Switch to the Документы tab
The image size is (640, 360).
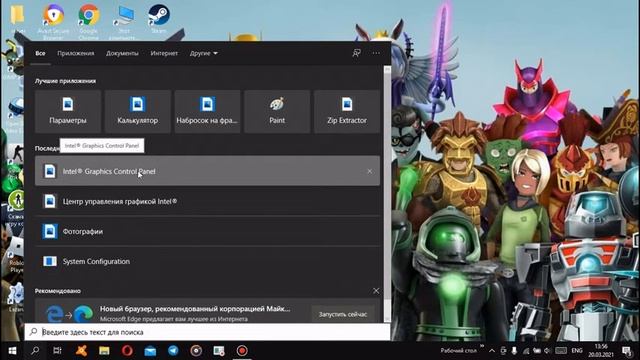click(122, 53)
